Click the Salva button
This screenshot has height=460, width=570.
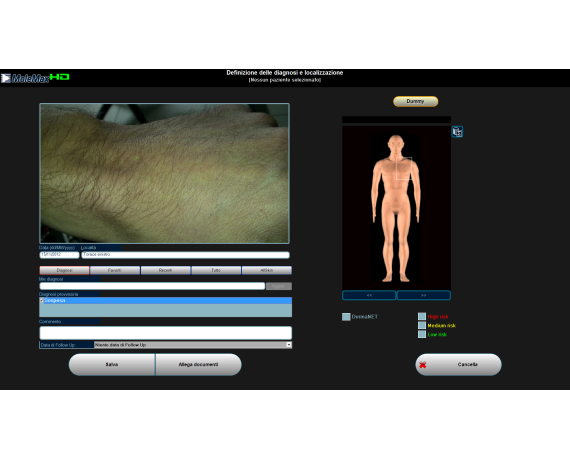pyautogui.click(x=112, y=364)
